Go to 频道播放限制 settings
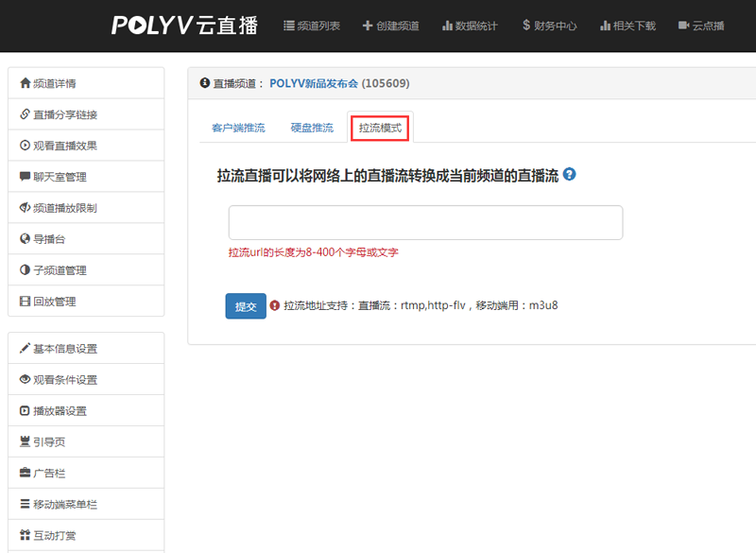 coord(65,208)
